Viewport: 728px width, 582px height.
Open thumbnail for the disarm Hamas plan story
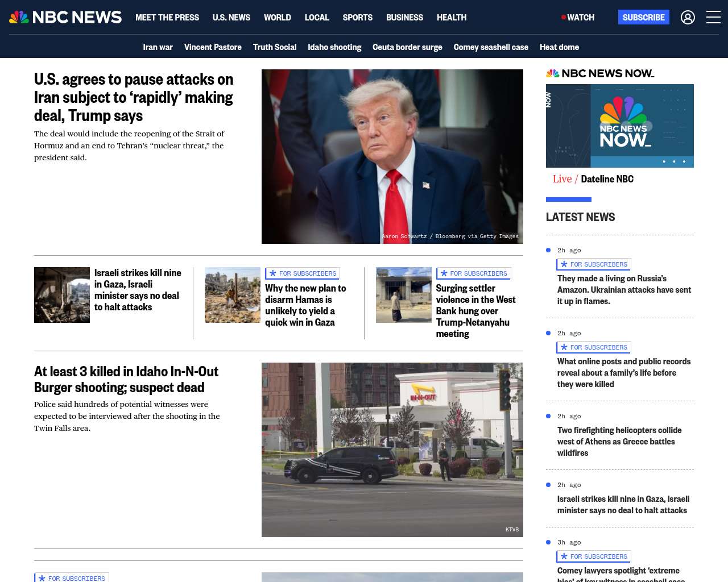pos(233,295)
